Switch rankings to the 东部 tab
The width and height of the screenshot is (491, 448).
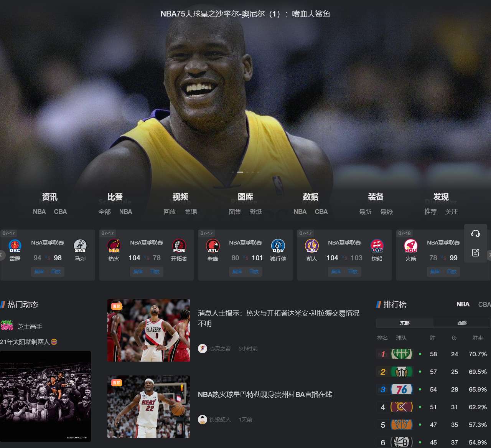(x=405, y=323)
